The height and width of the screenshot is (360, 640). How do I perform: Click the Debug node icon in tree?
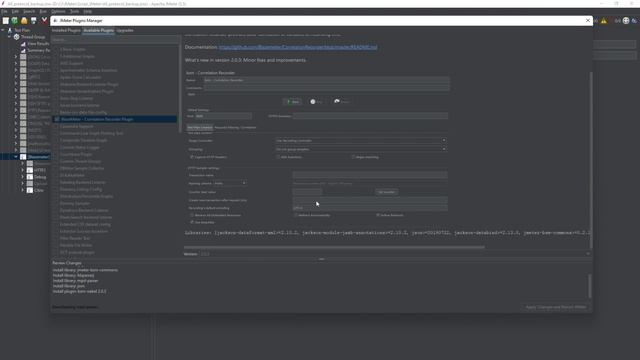30,177
